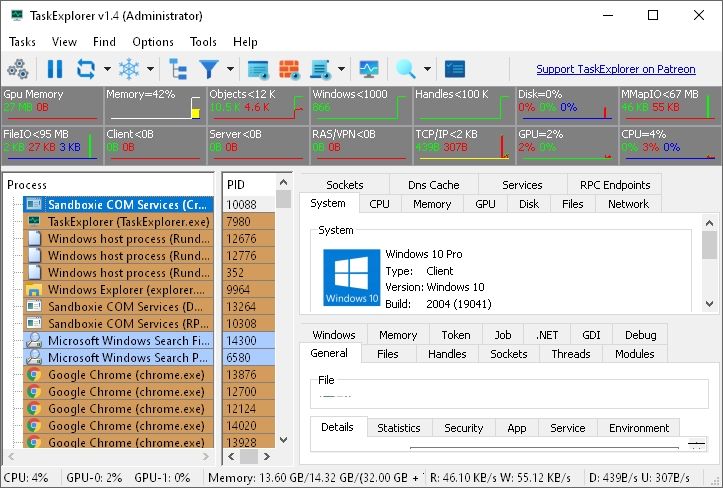The width and height of the screenshot is (723, 488).
Task: Open the refresh interval dropdown arrow
Action: [x=107, y=69]
